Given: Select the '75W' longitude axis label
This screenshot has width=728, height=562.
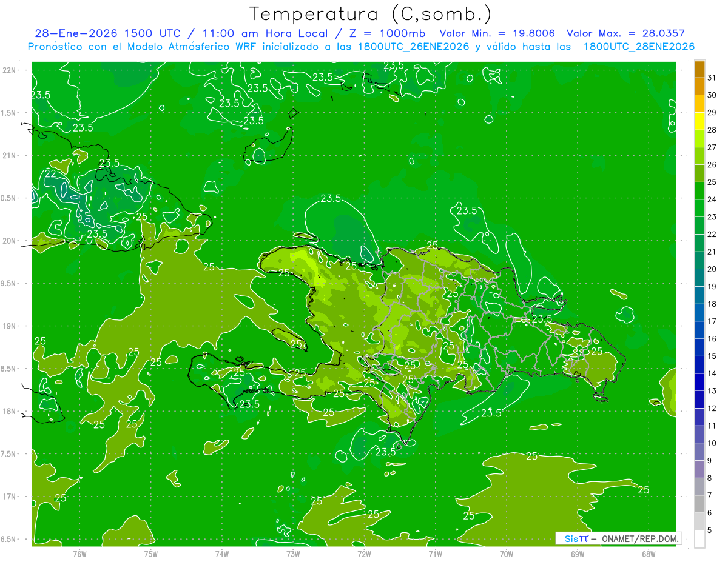Looking at the screenshot, I should pos(151,554).
